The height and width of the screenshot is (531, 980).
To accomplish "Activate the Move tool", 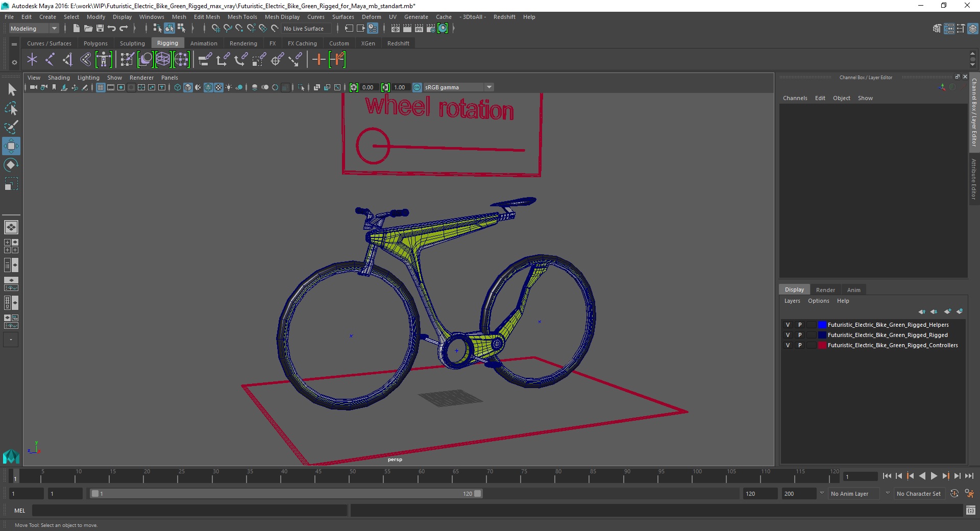I will click(11, 146).
